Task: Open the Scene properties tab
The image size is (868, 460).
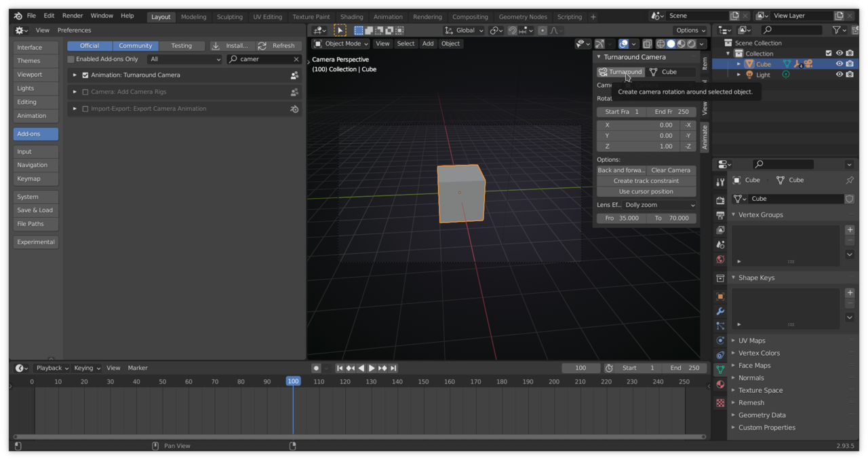Action: (x=720, y=244)
